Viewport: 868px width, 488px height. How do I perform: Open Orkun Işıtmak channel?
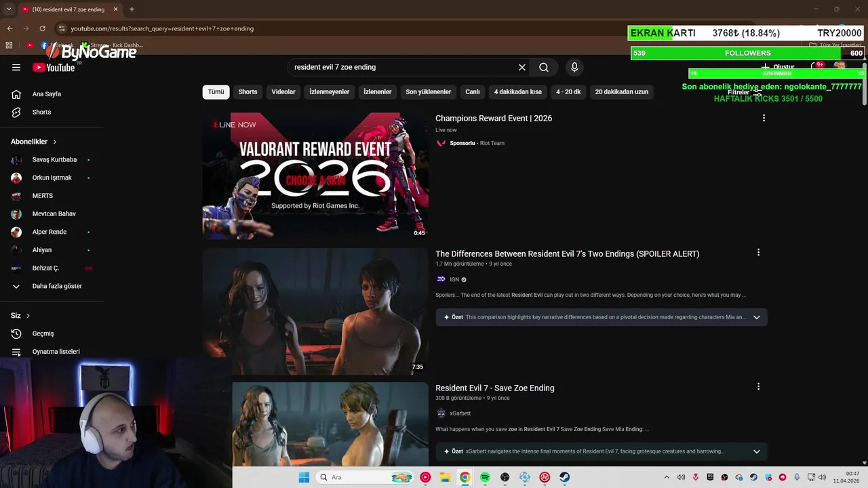pyautogui.click(x=52, y=178)
